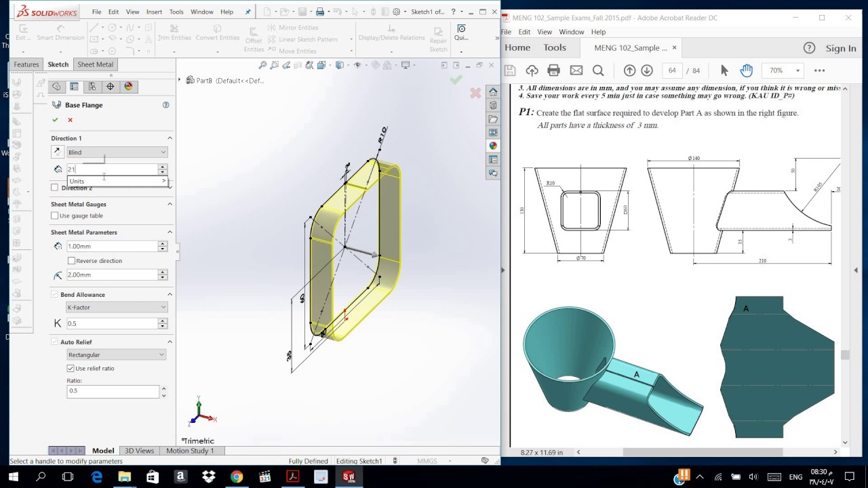The width and height of the screenshot is (868, 488).
Task: Open Acrobat help question mark icon
Action: click(x=809, y=48)
